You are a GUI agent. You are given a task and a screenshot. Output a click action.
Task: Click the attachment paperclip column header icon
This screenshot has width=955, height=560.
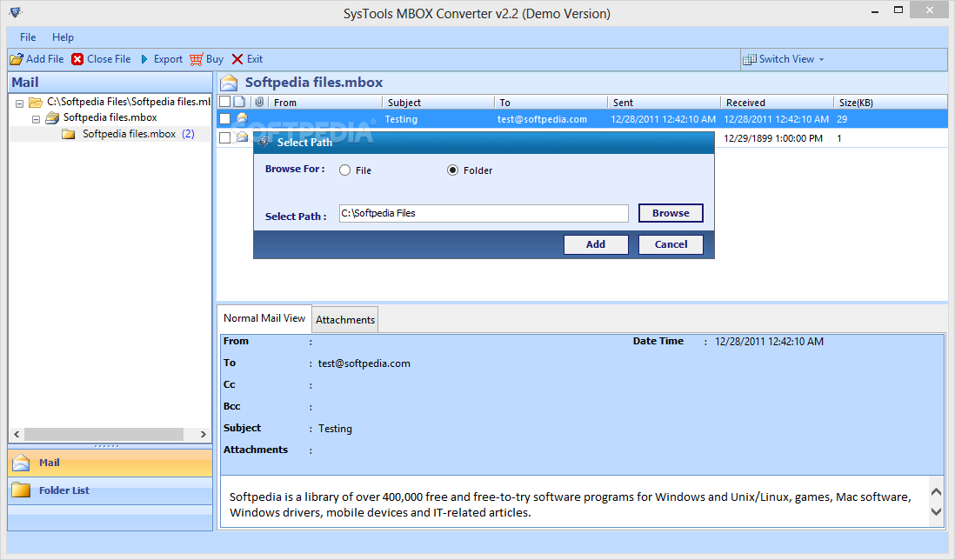pyautogui.click(x=259, y=102)
